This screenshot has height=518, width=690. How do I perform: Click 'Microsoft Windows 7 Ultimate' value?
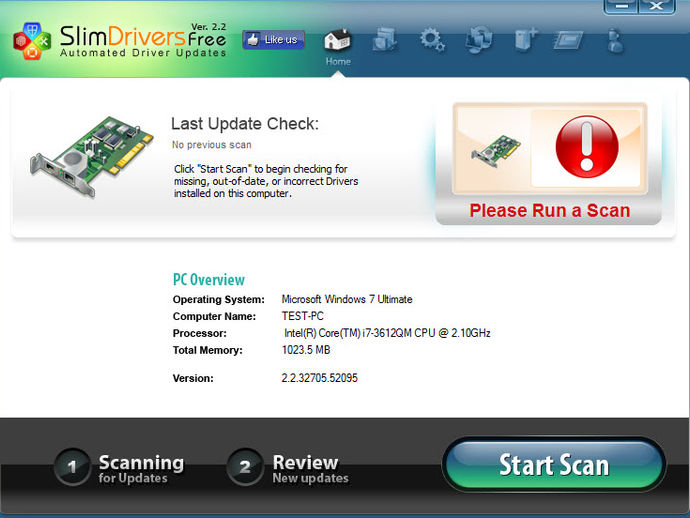[347, 299]
